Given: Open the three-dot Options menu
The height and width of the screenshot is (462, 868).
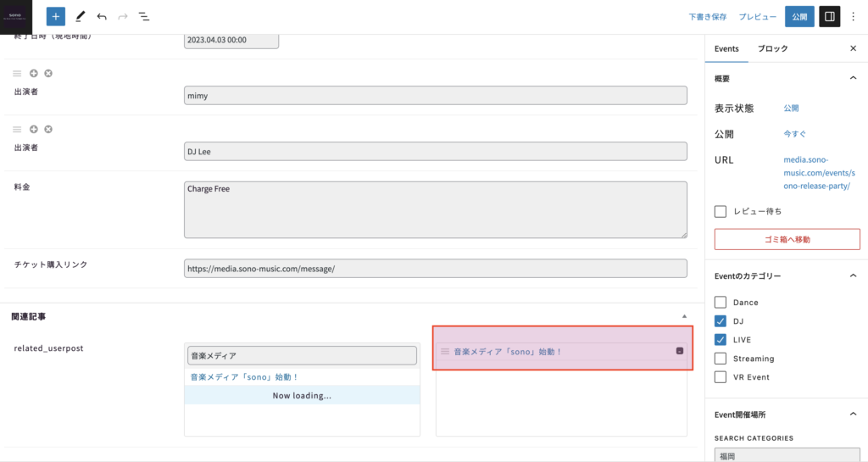Looking at the screenshot, I should point(853,16).
